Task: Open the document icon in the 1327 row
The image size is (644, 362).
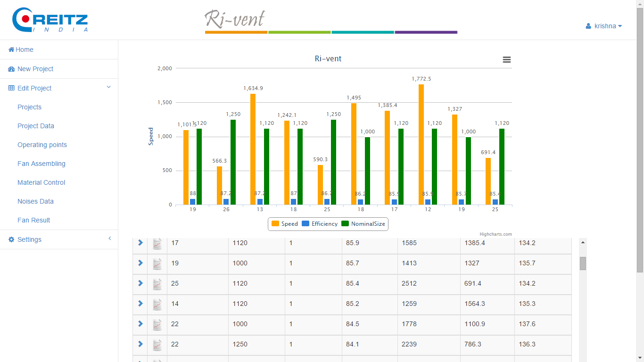Action: tap(157, 264)
